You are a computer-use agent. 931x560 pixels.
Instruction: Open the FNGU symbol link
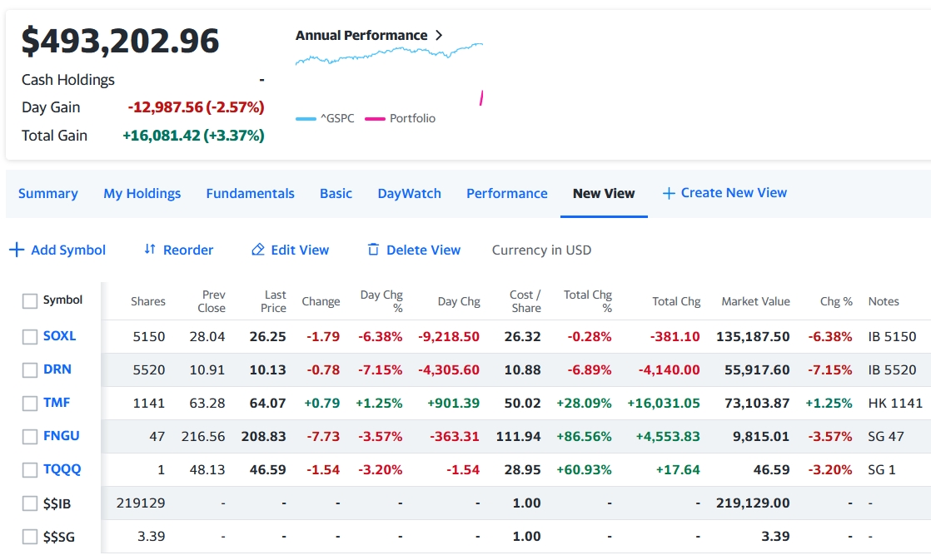click(62, 436)
